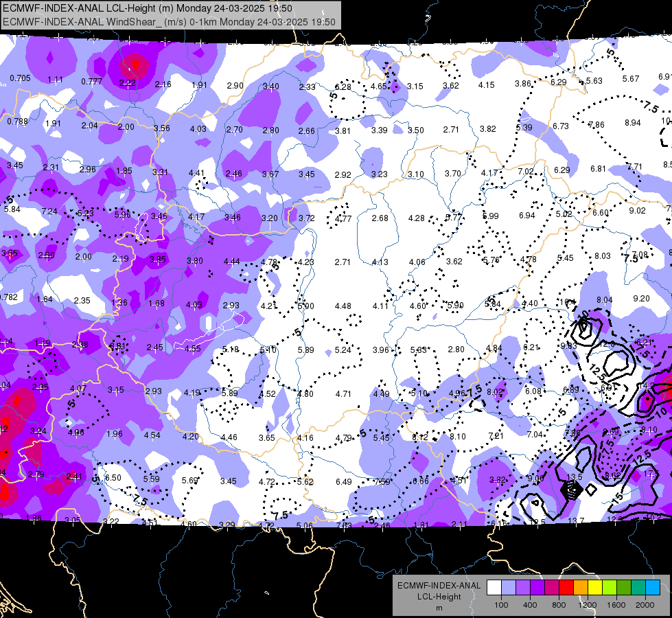This screenshot has height=618, width=672.
Task: Click the shear value 0.777
Action: pyautogui.click(x=92, y=82)
